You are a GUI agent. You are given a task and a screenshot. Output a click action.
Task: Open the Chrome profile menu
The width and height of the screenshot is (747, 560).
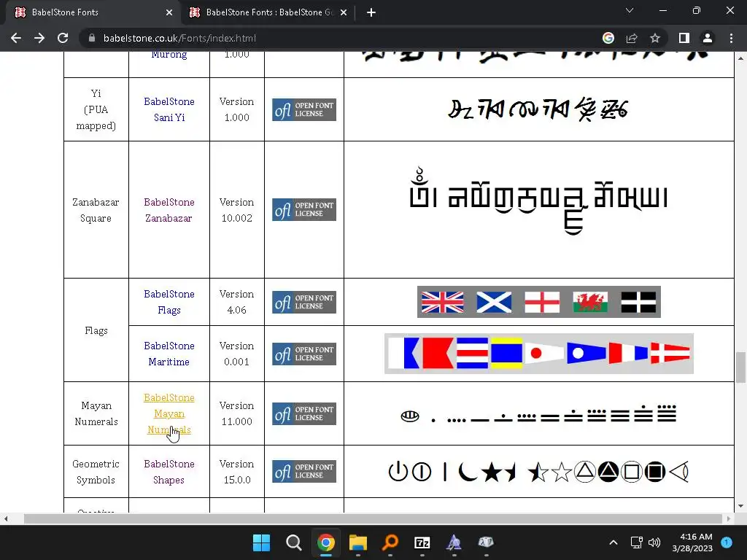708,38
